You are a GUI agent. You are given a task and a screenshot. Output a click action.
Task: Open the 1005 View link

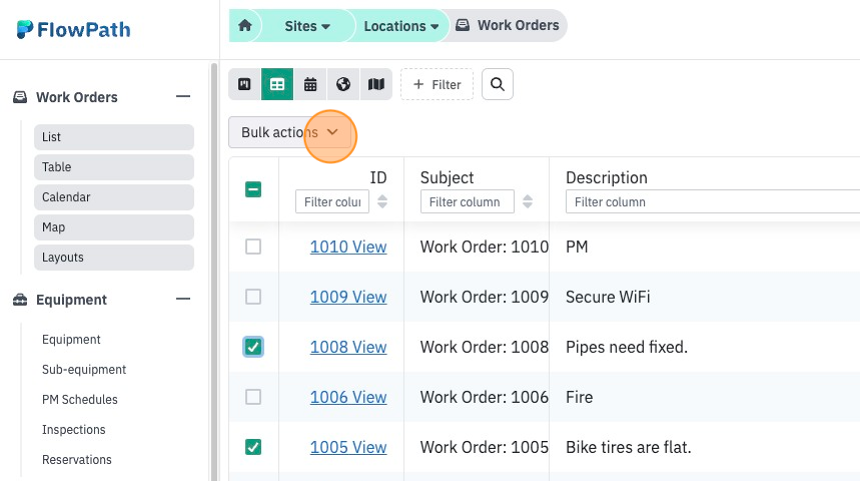tap(348, 447)
